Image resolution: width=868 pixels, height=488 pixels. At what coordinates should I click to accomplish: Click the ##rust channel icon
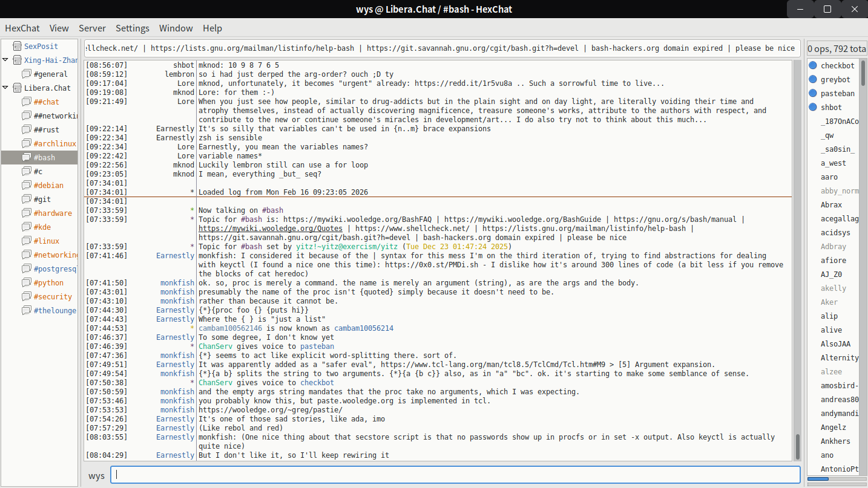pyautogui.click(x=26, y=129)
